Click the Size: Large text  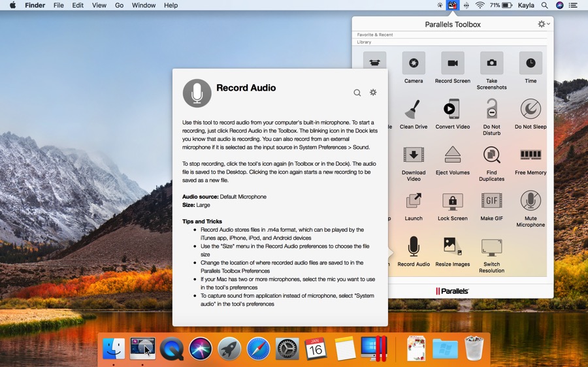tap(196, 205)
